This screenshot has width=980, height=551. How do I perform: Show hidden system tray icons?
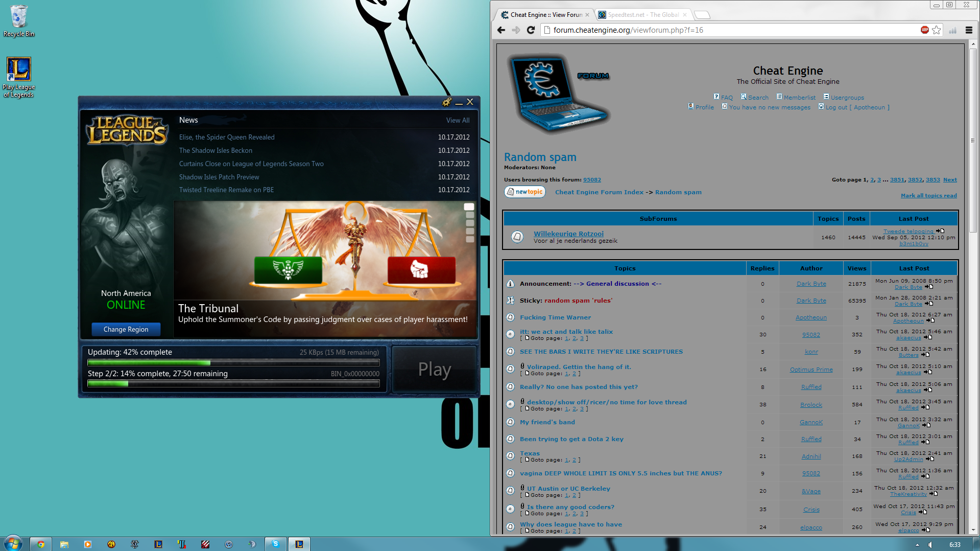(x=917, y=545)
